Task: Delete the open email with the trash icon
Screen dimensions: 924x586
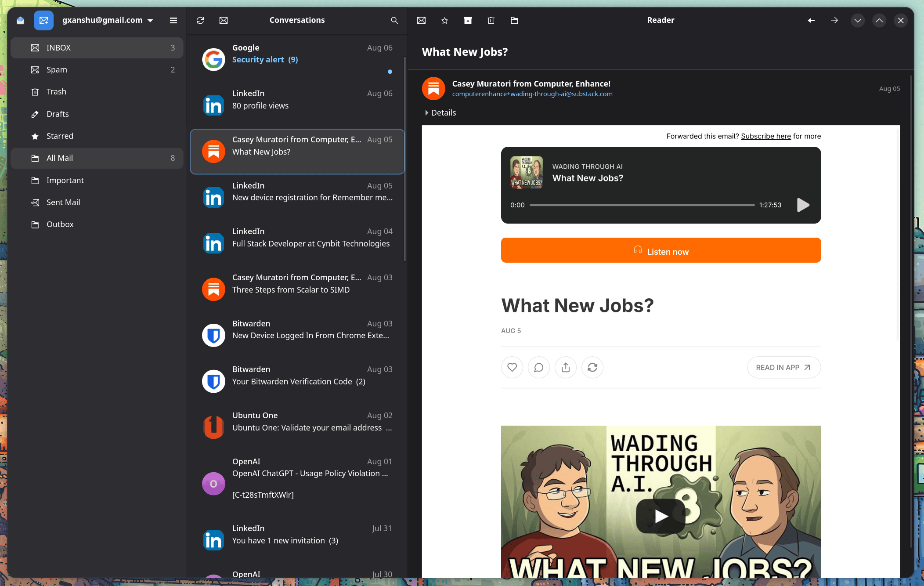Action: click(x=491, y=20)
